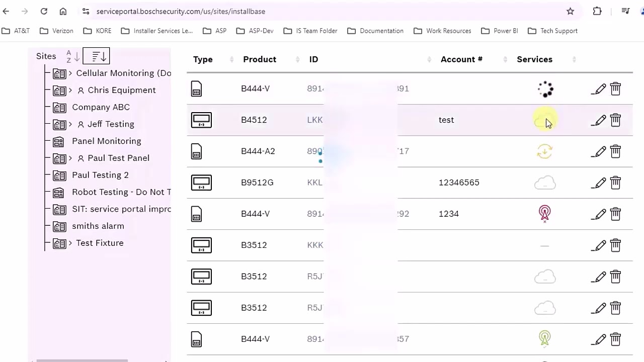This screenshot has width=644, height=362.
Task: Open the Documentation bookmarks folder
Action: pyautogui.click(x=375, y=31)
